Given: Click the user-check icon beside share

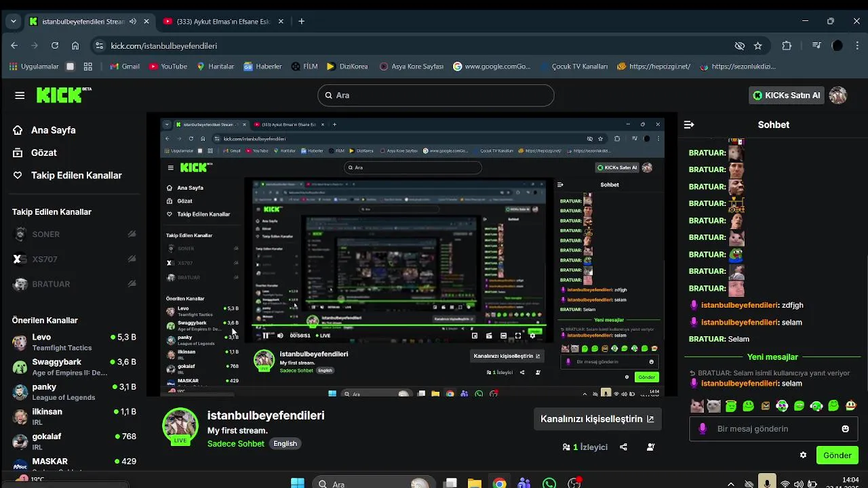Looking at the screenshot, I should click(x=650, y=447).
